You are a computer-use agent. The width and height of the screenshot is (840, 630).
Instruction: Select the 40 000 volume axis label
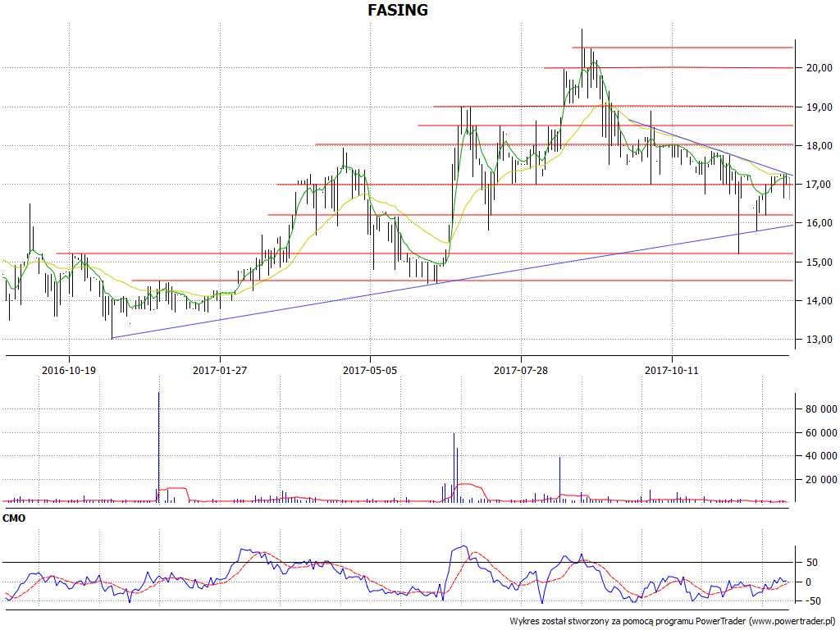[x=820, y=456]
